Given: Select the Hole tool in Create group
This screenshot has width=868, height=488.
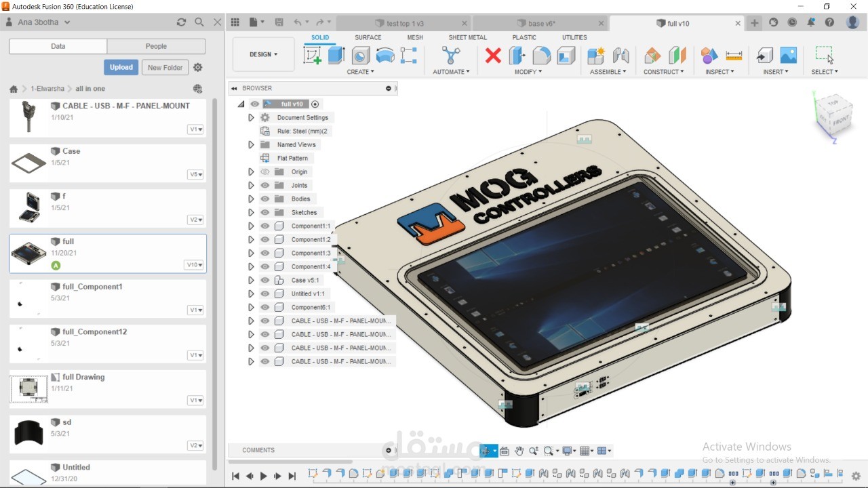Looking at the screenshot, I should pos(361,56).
